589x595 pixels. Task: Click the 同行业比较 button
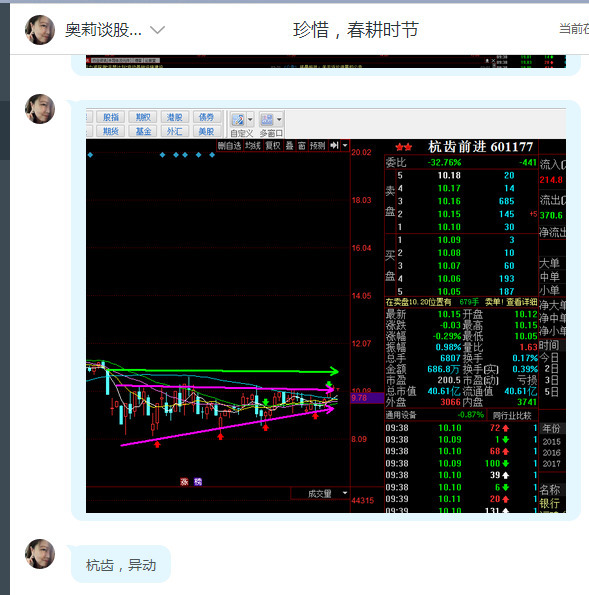pyautogui.click(x=512, y=416)
